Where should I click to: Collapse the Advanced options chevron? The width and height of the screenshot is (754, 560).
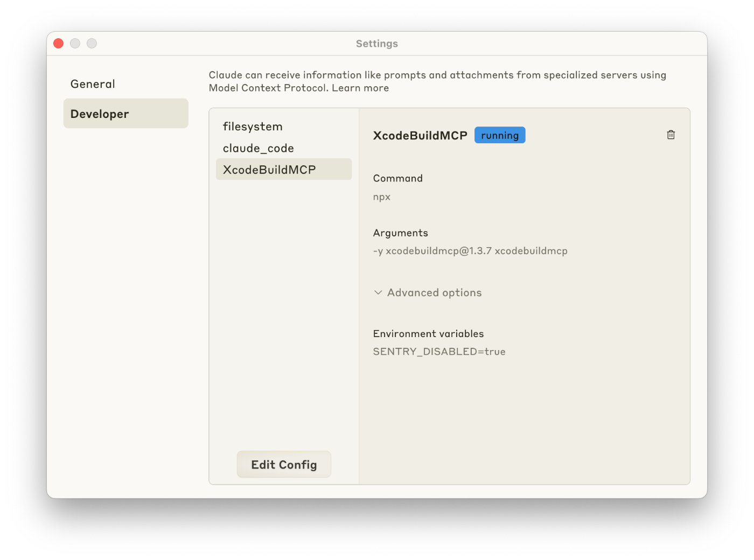coord(378,292)
